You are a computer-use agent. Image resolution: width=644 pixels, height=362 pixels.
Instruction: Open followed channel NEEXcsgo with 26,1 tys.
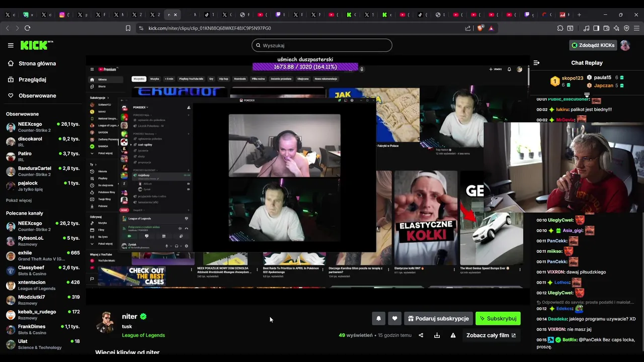pyautogui.click(x=42, y=127)
